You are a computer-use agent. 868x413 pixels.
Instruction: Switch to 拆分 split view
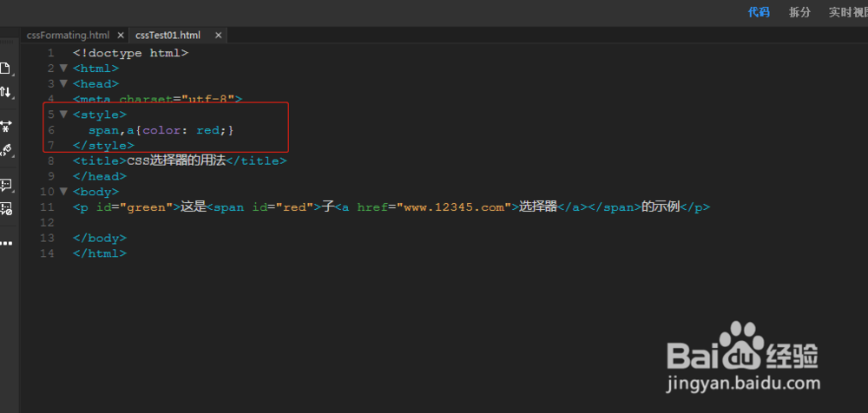pos(799,12)
